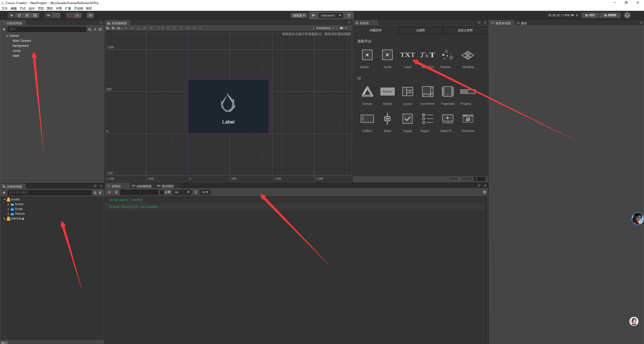
Task: Open the 开发者 menu
Action: pos(78,9)
